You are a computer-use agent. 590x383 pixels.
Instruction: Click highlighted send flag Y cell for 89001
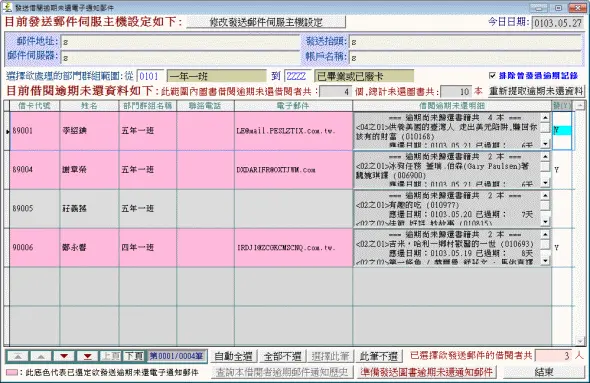click(x=561, y=131)
